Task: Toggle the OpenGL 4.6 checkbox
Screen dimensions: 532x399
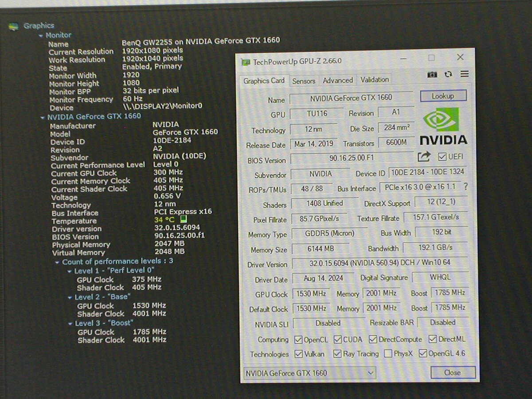Action: 422,353
